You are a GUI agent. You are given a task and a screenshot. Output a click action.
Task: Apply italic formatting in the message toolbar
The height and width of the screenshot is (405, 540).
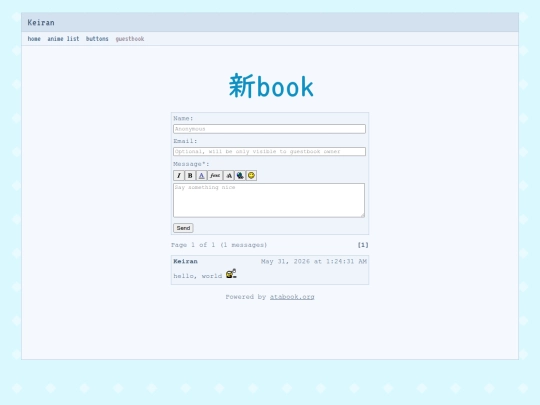178,176
